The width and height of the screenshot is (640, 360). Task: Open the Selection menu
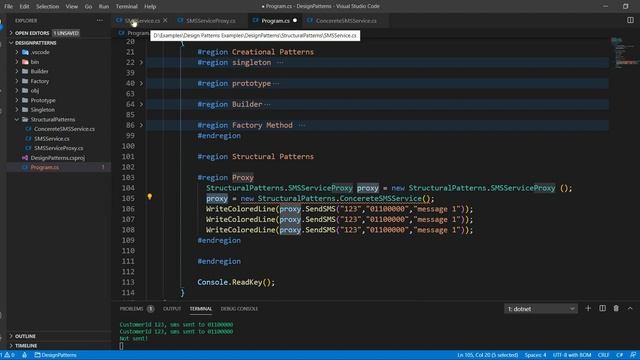(47, 6)
